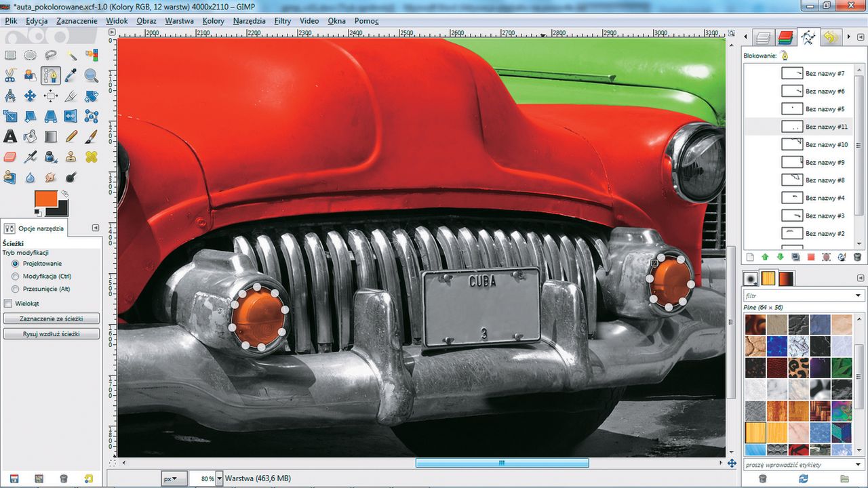Select the Alignment tool
This screenshot has width=868, height=488.
click(x=51, y=96)
